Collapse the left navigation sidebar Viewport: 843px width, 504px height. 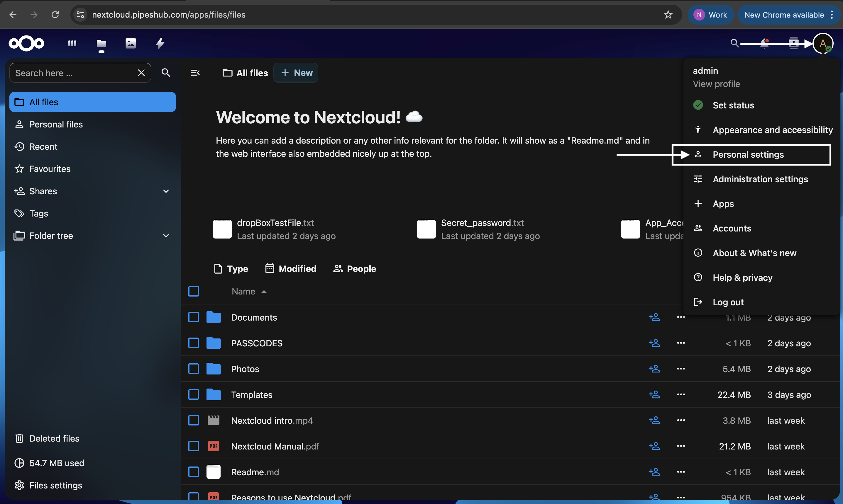pyautogui.click(x=195, y=73)
